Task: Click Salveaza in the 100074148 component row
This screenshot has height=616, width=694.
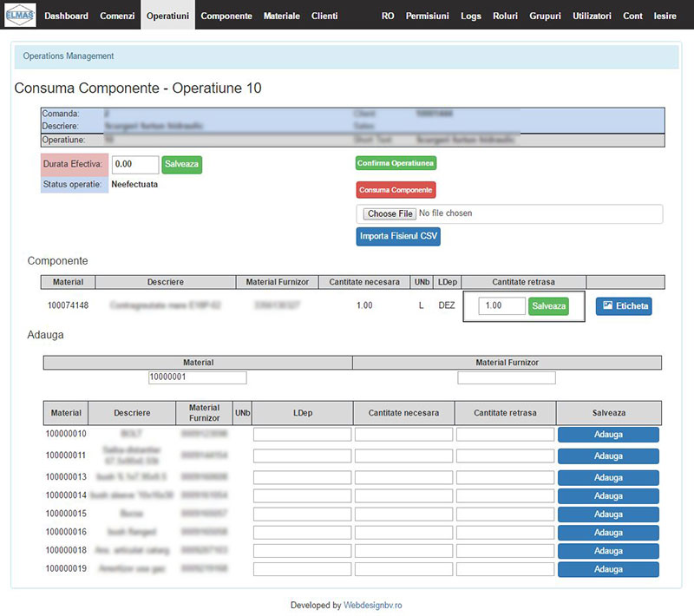Action: (548, 306)
